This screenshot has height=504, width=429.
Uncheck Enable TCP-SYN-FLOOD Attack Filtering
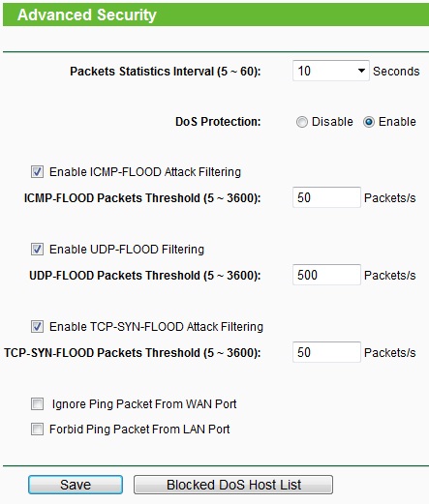(37, 327)
